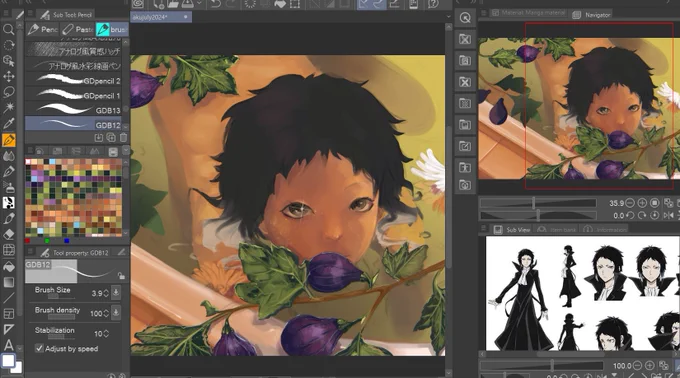
Task: Delete the selected sub tool trash icon
Action: [x=123, y=138]
